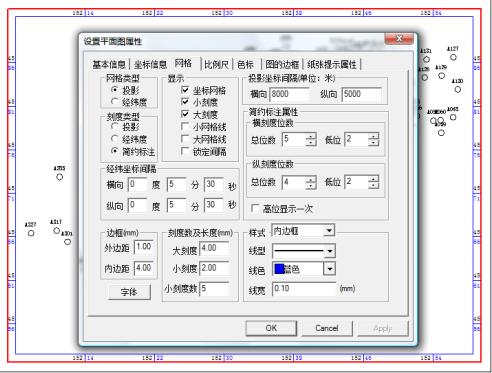This screenshot has height=373, width=492.
Task: Increase 横刻度位数 总位数 with up arrow
Action: [311, 136]
